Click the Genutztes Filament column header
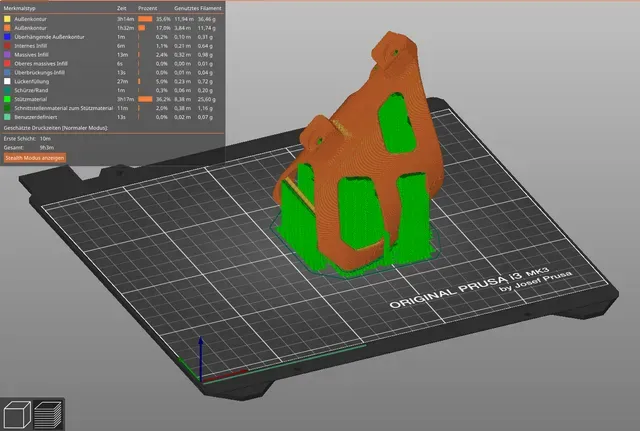Screen dimensions: 640x431 [198, 8]
